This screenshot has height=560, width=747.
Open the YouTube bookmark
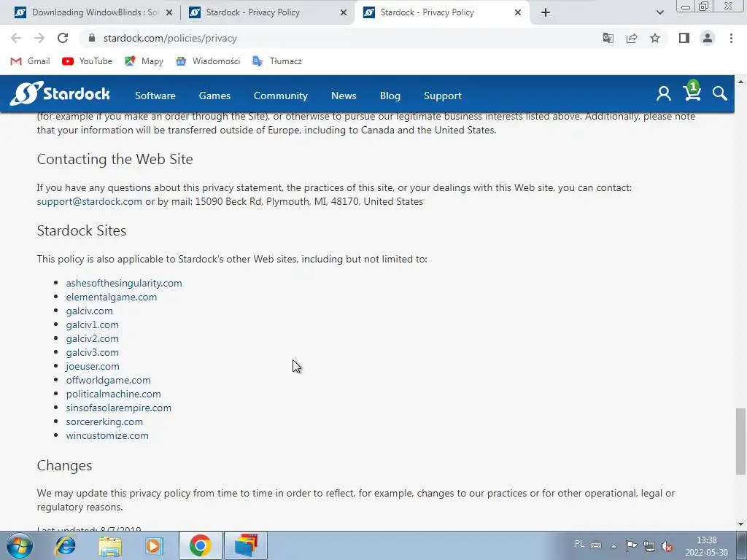click(88, 61)
